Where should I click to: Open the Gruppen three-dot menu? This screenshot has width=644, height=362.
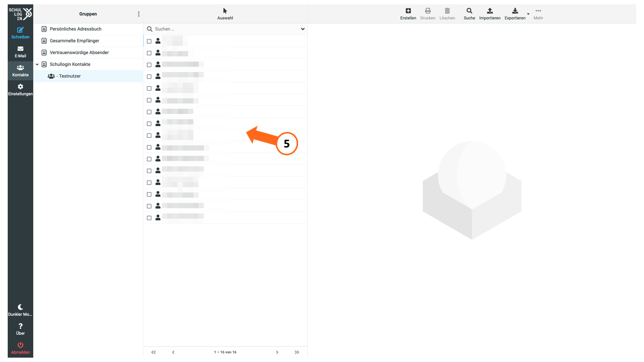click(139, 14)
